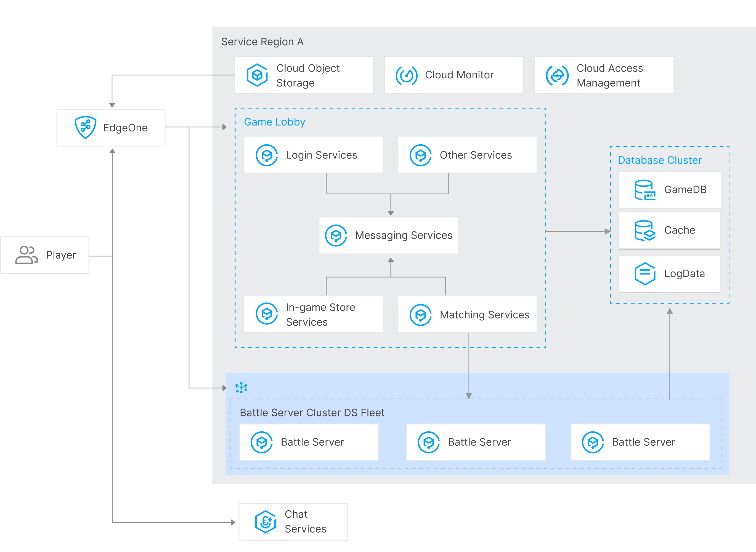Image resolution: width=756 pixels, height=552 pixels.
Task: Click the EdgeOne shield icon
Action: pos(85,127)
